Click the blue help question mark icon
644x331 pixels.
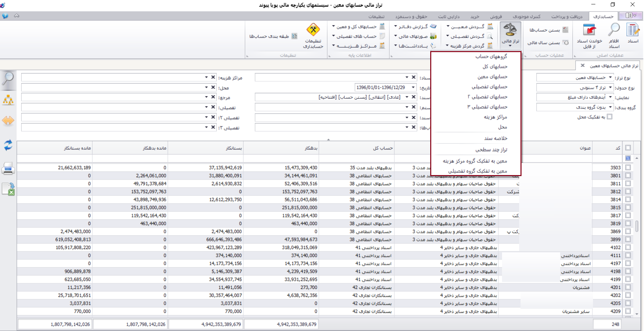(x=5, y=16)
